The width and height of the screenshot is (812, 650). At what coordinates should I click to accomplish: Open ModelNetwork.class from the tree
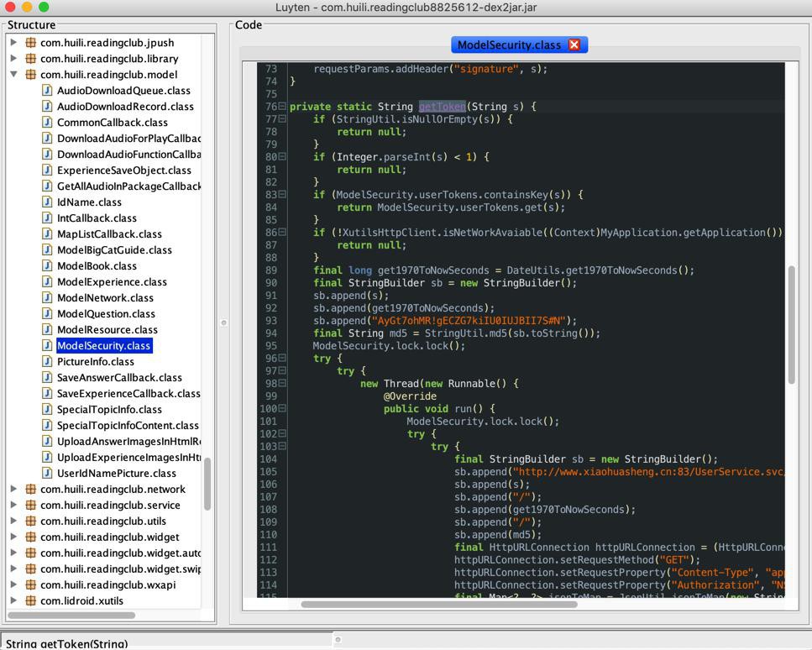(105, 298)
